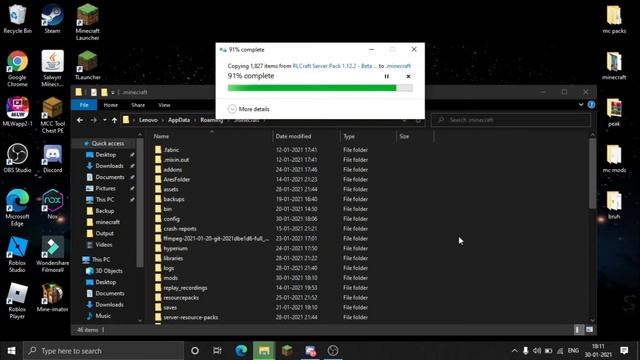Screen dimensions: 640x360
Task: Select the config folder row
Action: [261, 219]
